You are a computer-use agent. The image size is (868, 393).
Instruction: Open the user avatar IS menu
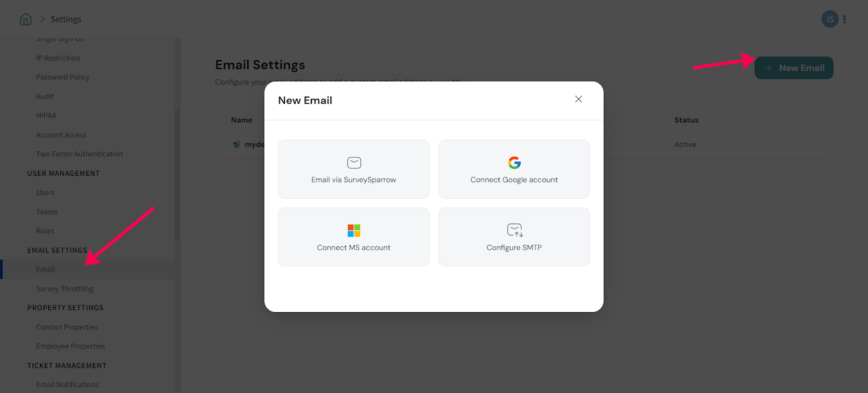coord(829,20)
